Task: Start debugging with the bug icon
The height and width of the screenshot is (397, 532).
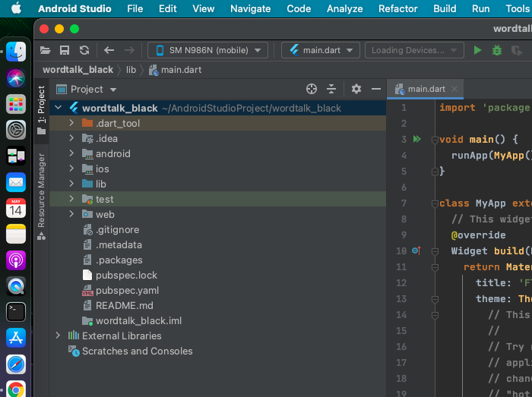Action: coord(497,50)
